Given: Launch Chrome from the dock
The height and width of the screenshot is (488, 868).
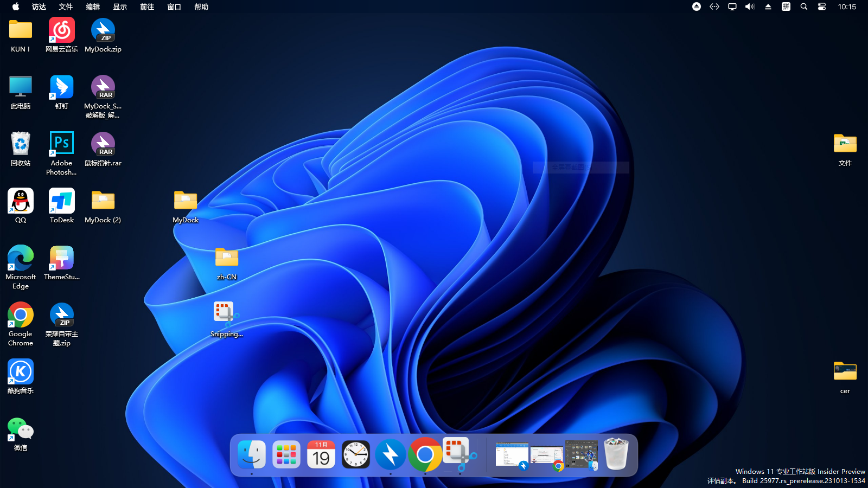Looking at the screenshot, I should click(425, 454).
